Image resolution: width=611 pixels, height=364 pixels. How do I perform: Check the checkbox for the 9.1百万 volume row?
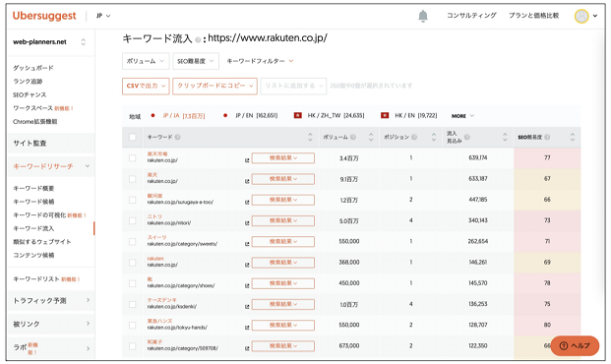click(133, 179)
